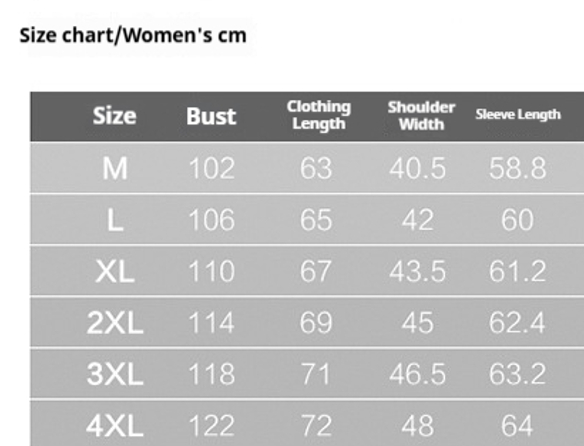Click the Shoulder Width column header
Viewport: 584px width, 446px height.
coord(421,116)
